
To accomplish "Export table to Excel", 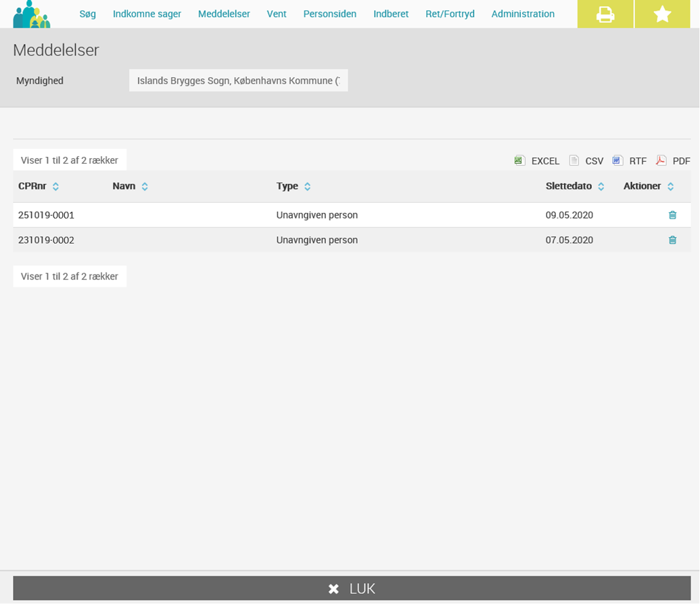I will point(537,161).
